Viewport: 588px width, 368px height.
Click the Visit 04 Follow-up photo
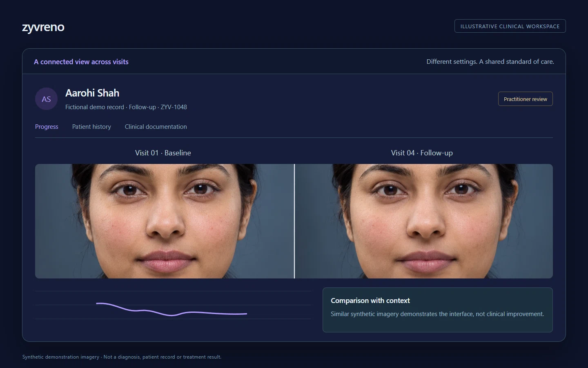[x=424, y=221]
